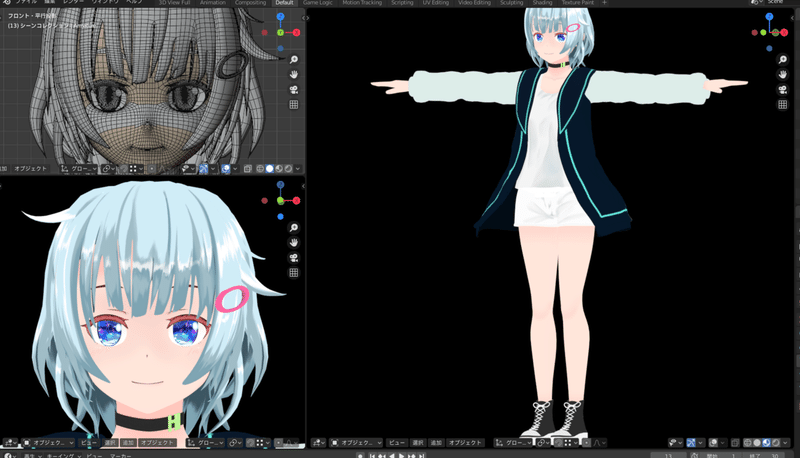Viewport: 800px width, 458px height.
Task: Jump to timeline end frame
Action: (421, 455)
